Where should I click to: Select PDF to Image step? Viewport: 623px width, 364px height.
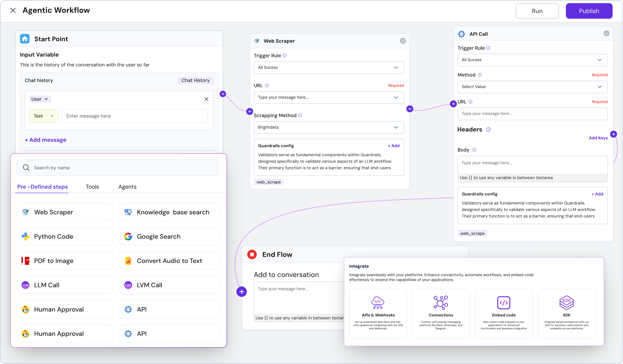[x=65, y=261]
